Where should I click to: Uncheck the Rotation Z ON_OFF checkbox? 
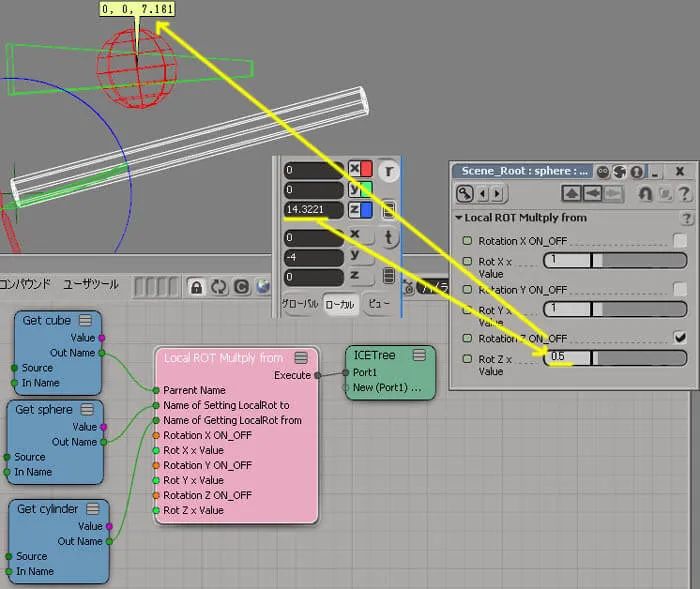tap(680, 338)
